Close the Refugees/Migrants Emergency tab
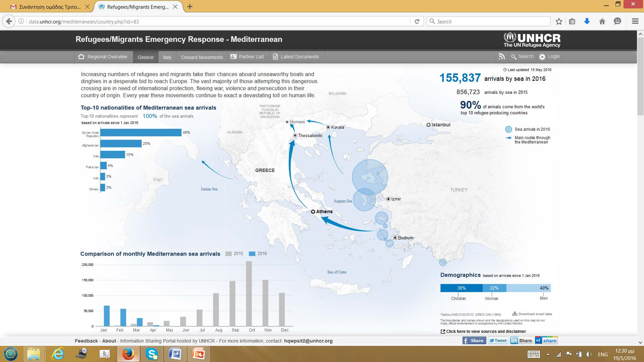The image size is (644, 362). coord(175,7)
